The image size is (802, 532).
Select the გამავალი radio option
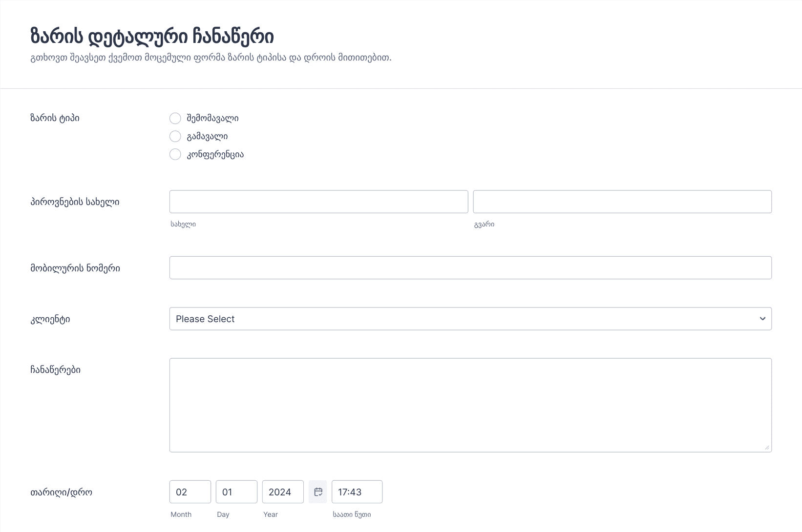click(175, 137)
